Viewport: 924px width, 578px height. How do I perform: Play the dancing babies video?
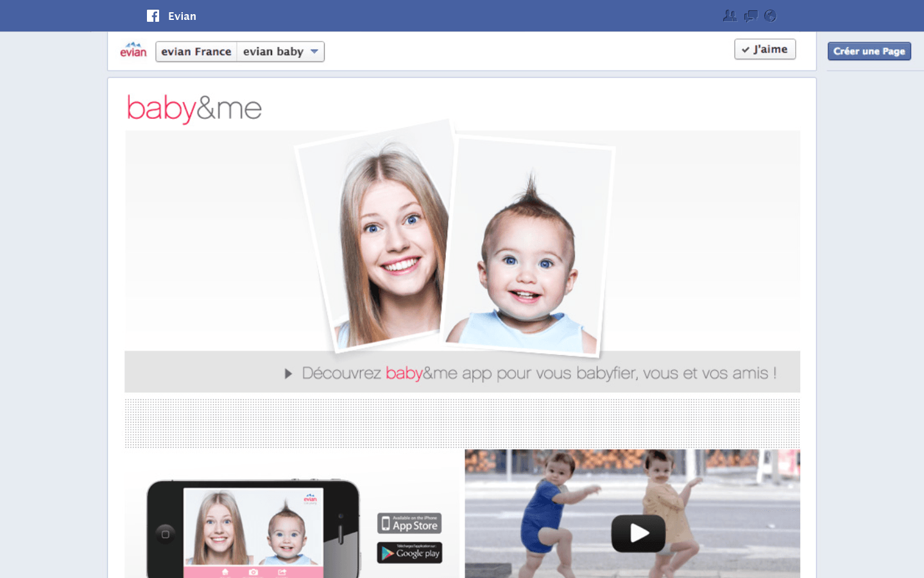tap(638, 533)
